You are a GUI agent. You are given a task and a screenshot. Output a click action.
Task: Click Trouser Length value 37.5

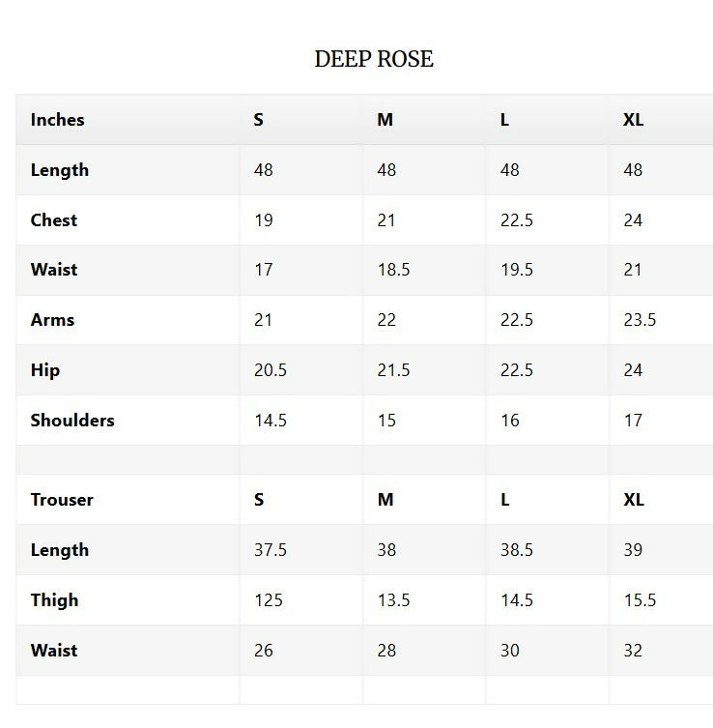[271, 550]
